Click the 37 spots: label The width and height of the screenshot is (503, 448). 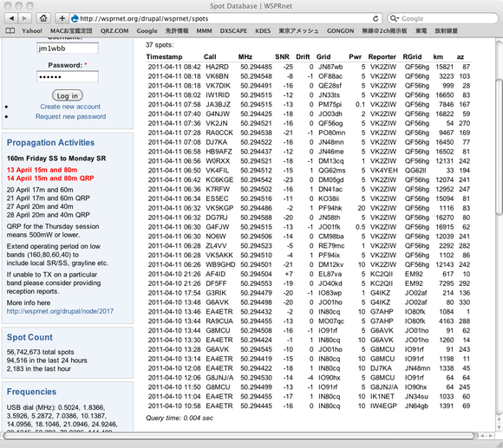coord(160,45)
